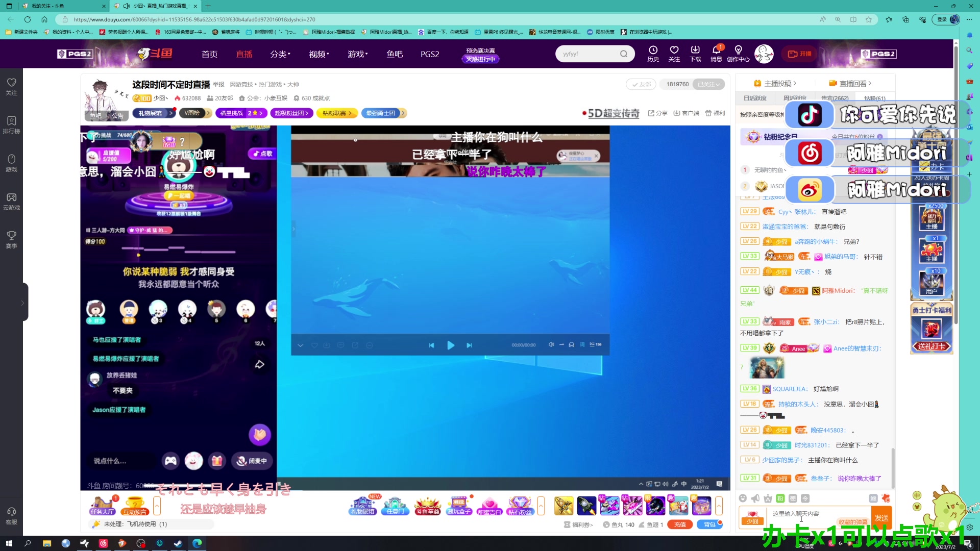Click the 充值 recharge button
Image resolution: width=980 pixels, height=551 pixels.
(x=680, y=524)
